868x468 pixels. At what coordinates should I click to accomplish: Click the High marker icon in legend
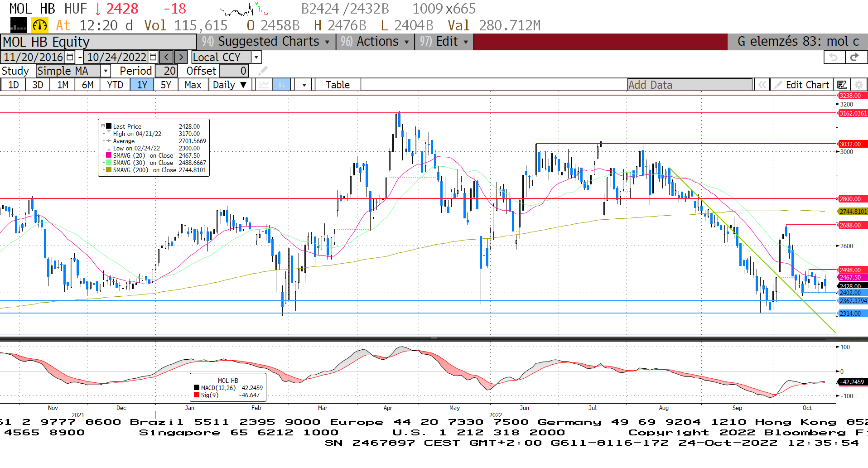[x=109, y=134]
